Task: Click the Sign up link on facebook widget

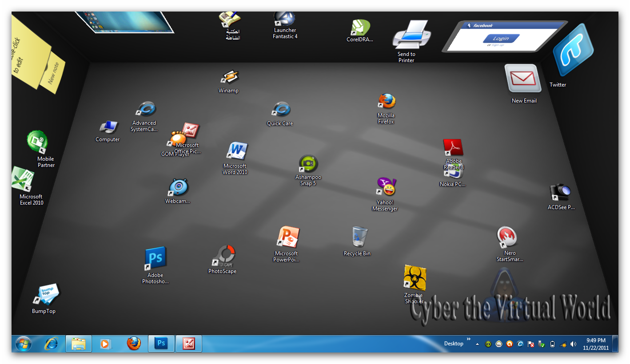Action: 498,45
